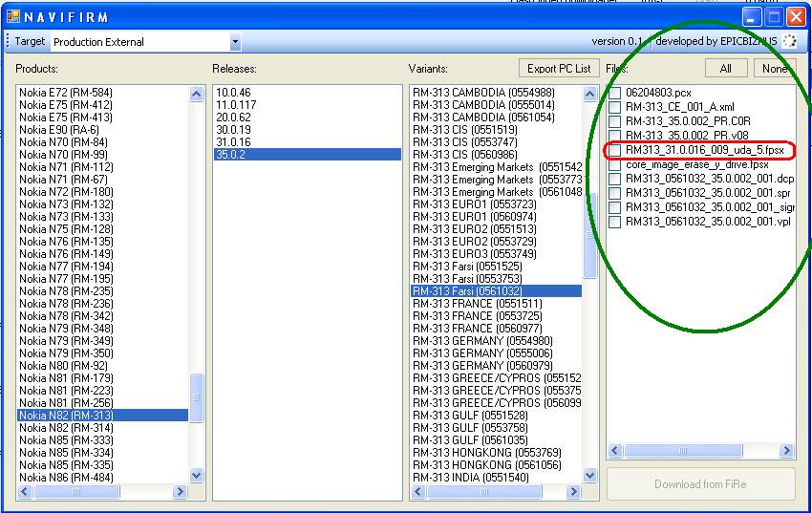This screenshot has height=513, width=812.
Task: Click the toolbar grip handle beside Target
Action: coord(8,41)
